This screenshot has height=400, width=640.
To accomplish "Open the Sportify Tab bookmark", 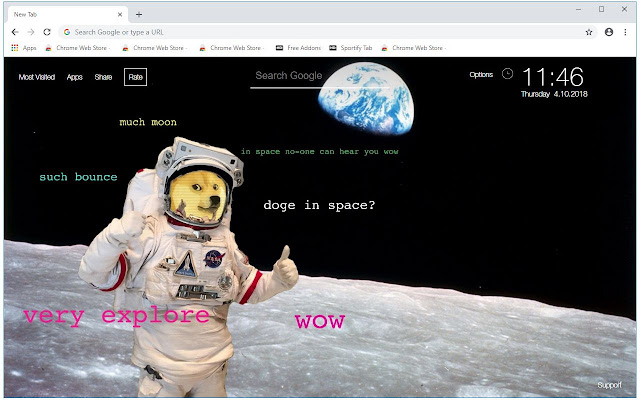I will point(351,48).
